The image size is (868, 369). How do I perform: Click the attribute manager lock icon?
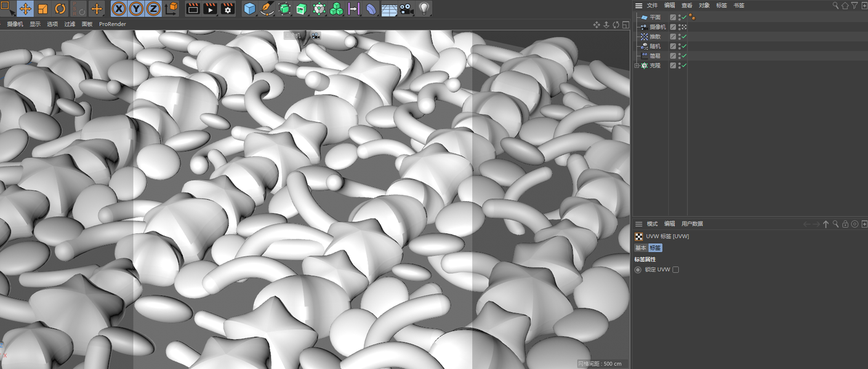[845, 224]
